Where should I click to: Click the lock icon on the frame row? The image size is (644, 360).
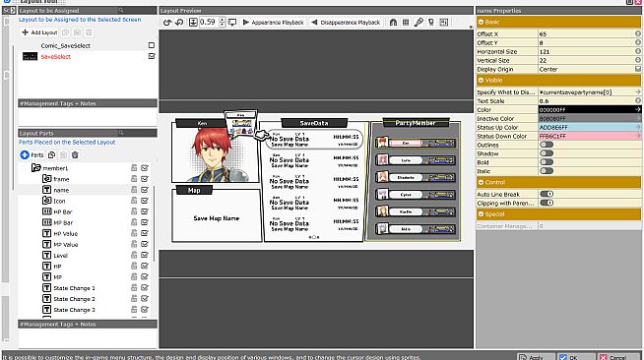tap(134, 179)
